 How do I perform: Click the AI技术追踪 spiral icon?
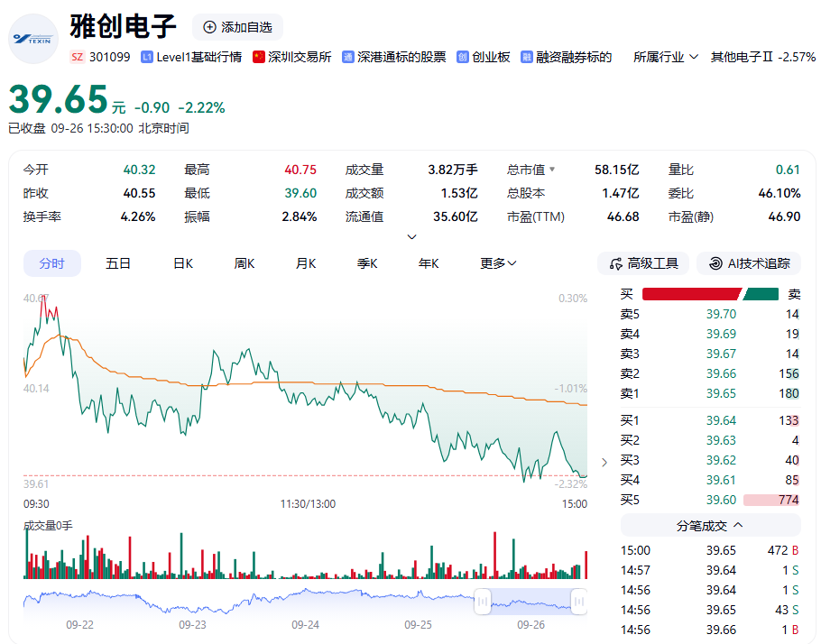pyautogui.click(x=715, y=263)
